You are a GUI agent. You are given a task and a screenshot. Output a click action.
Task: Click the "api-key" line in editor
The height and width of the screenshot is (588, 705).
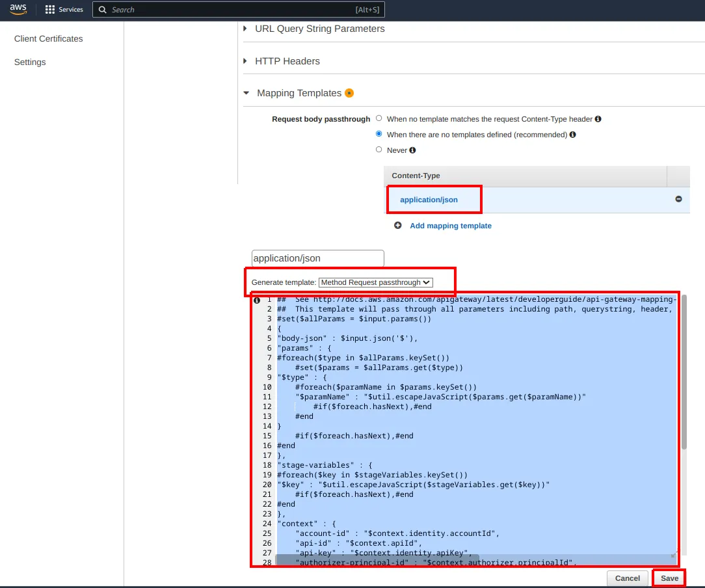[x=384, y=552]
